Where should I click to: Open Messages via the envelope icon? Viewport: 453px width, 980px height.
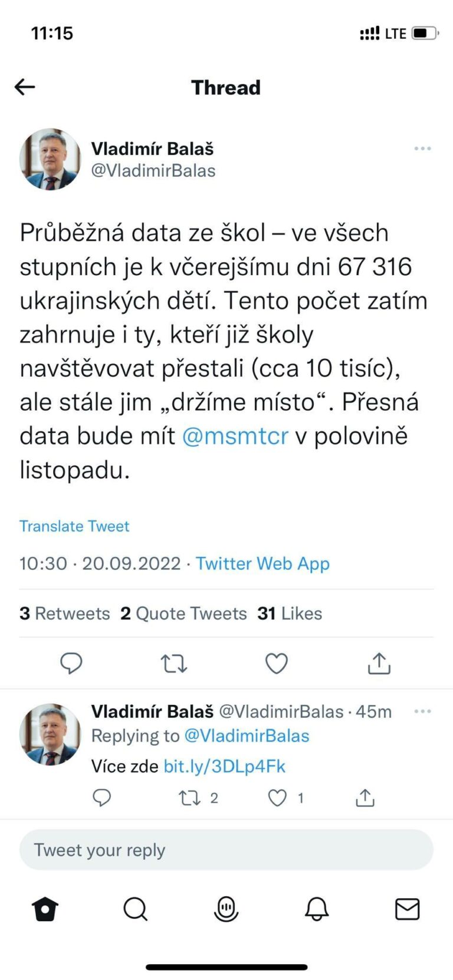click(407, 909)
